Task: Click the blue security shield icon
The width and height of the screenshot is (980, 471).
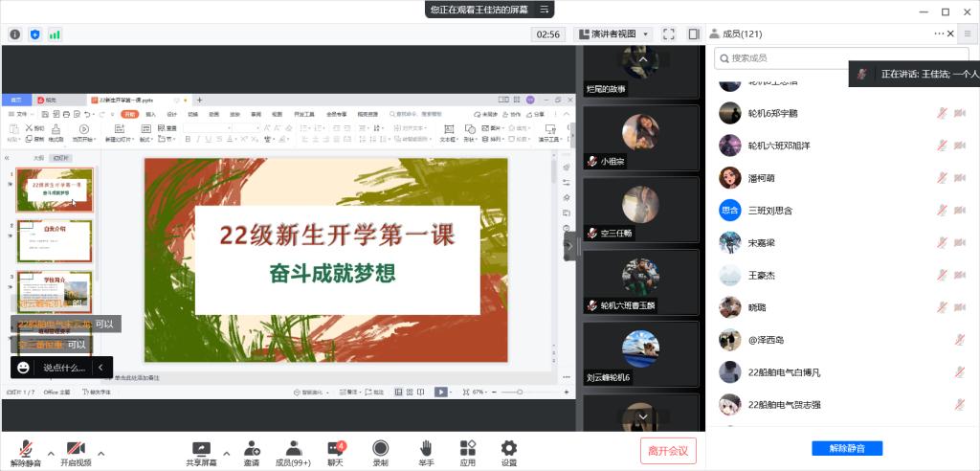Action: tap(35, 34)
